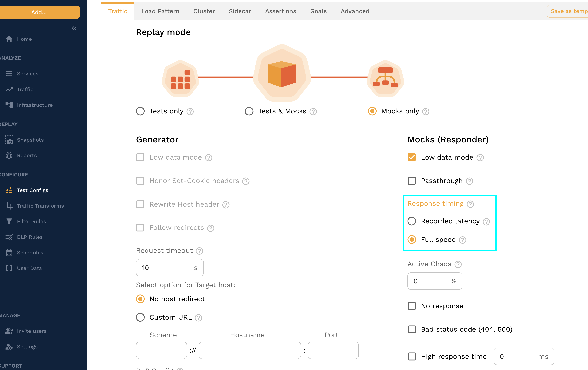Click the orange Add... button

[39, 12]
